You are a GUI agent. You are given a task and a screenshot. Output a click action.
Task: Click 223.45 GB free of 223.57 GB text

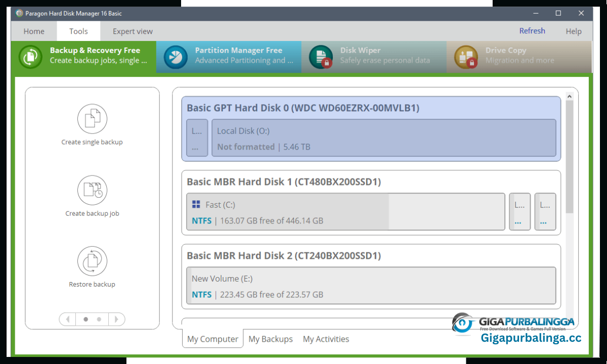pos(272,295)
